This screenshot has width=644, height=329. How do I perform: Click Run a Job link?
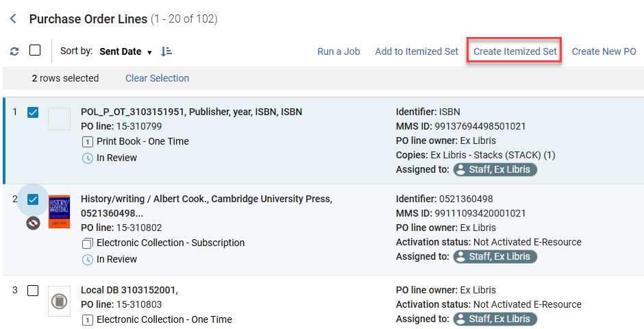[x=338, y=51]
